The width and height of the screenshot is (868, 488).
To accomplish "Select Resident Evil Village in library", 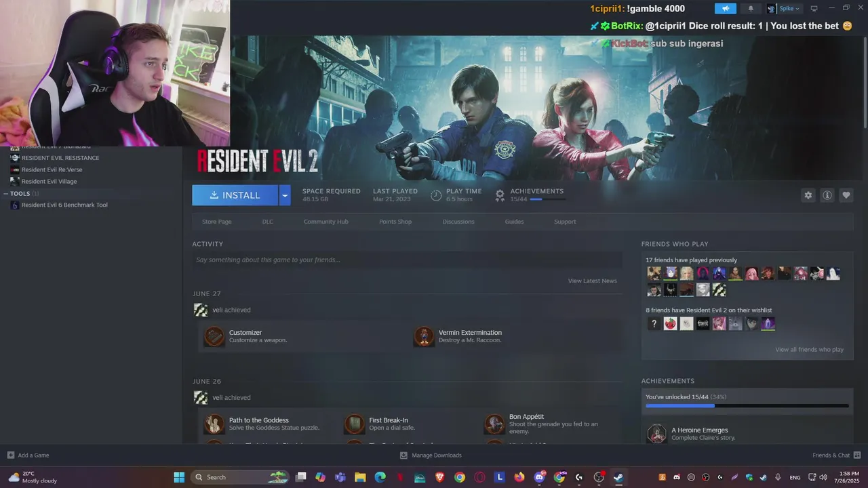I will click(49, 182).
